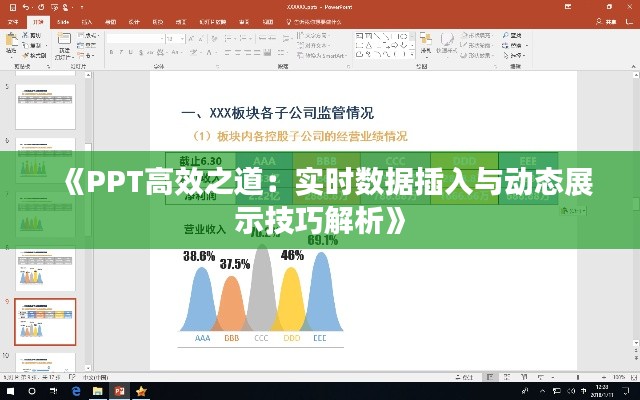Select slide 8 thumbnail
The image size is (640, 400).
tap(45, 268)
